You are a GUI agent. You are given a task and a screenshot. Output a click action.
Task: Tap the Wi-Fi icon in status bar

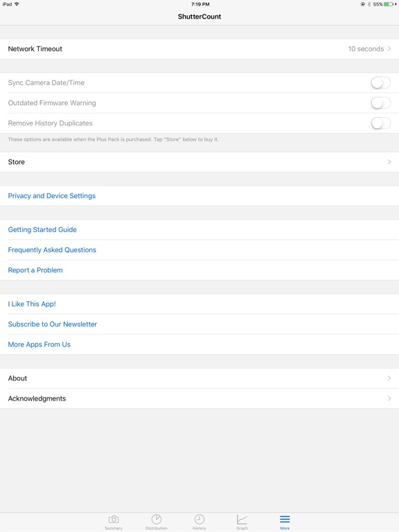pos(17,4)
